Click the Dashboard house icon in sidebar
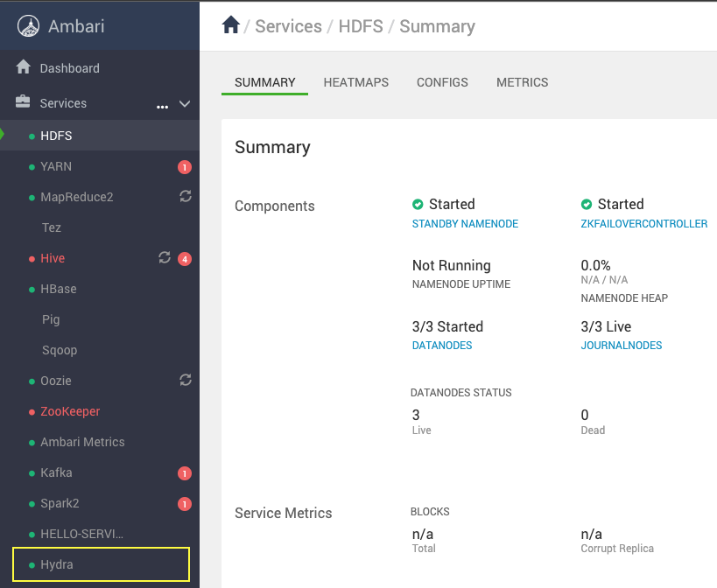The width and height of the screenshot is (717, 588). (24, 67)
